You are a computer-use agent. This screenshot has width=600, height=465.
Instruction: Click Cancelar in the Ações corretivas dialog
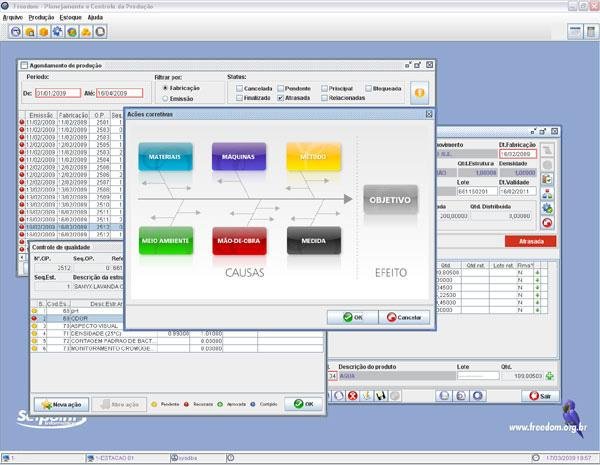click(x=404, y=317)
